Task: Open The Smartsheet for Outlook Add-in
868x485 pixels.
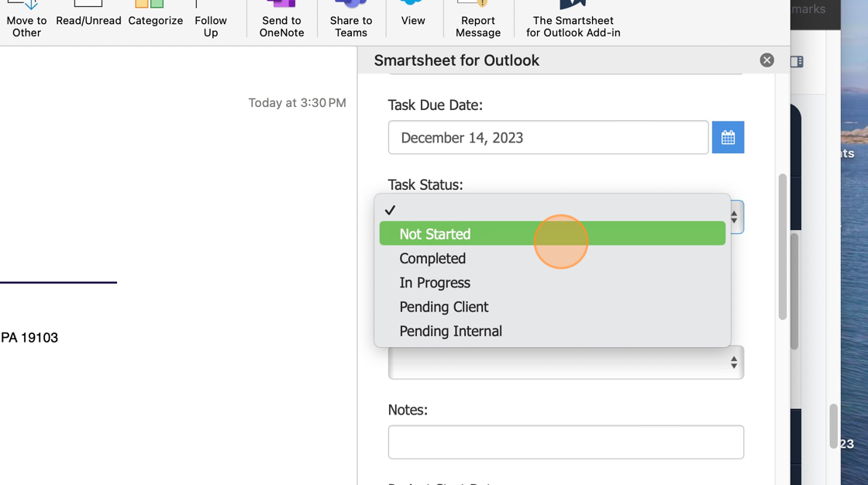Action: (573, 19)
